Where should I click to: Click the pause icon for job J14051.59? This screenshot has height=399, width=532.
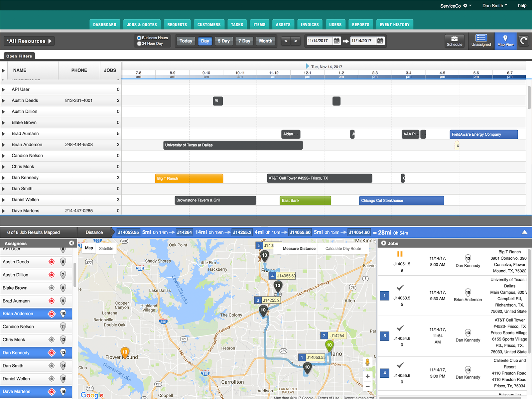point(400,254)
